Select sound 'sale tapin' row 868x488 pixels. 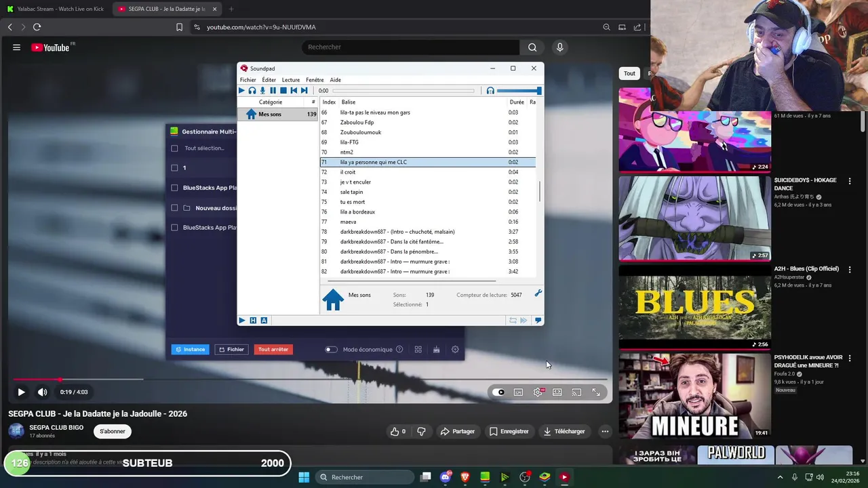click(428, 192)
